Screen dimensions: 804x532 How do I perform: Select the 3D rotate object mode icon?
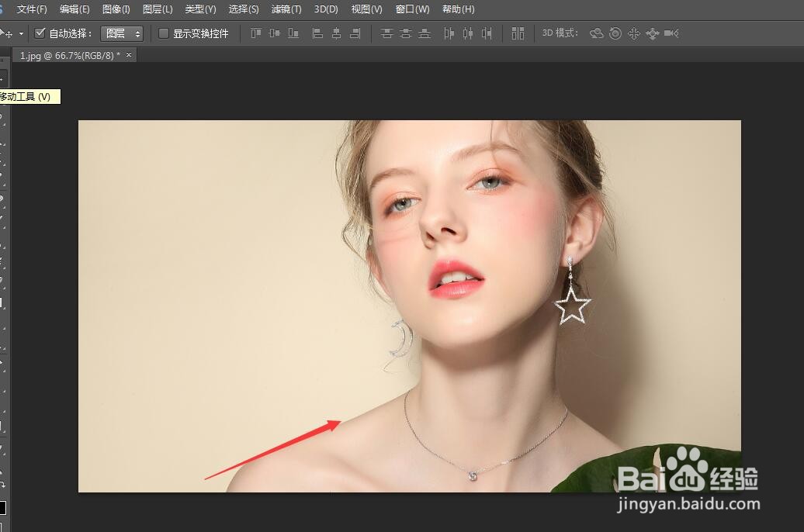[596, 33]
